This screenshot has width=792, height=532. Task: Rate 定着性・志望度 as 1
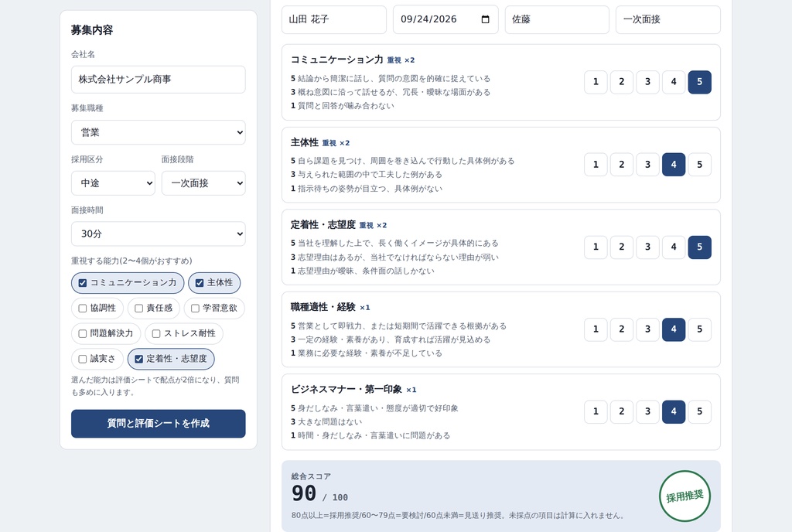(596, 247)
